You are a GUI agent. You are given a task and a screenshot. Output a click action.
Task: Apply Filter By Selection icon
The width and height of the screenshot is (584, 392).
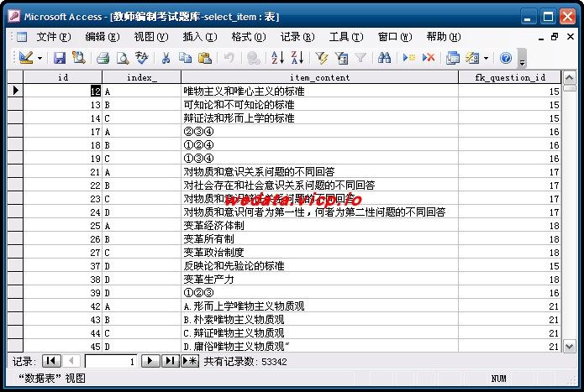coord(322,58)
